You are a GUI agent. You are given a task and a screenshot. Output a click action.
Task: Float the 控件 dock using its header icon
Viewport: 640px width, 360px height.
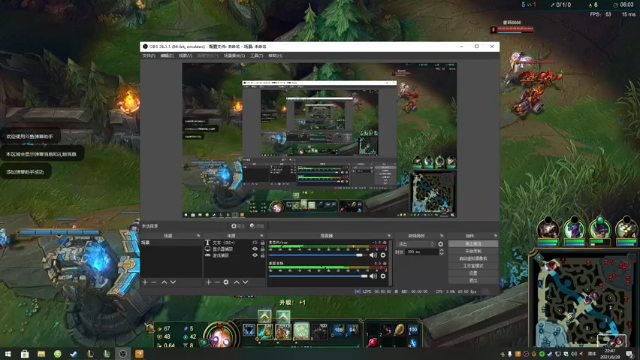(x=496, y=236)
